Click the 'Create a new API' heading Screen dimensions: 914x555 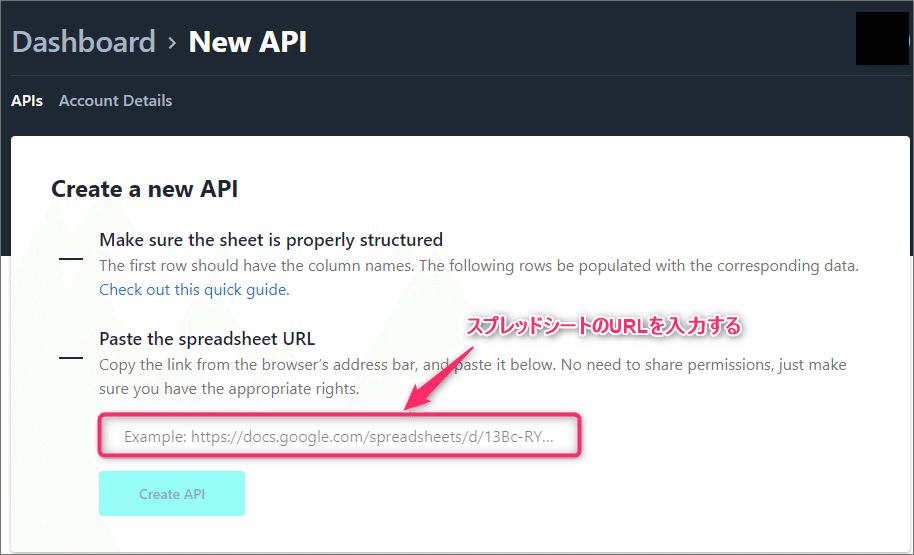[145, 189]
